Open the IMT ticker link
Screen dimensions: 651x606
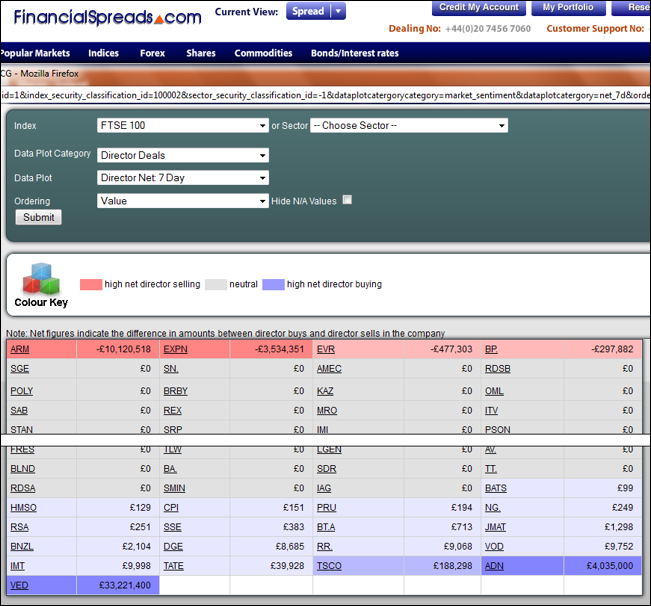[x=17, y=566]
